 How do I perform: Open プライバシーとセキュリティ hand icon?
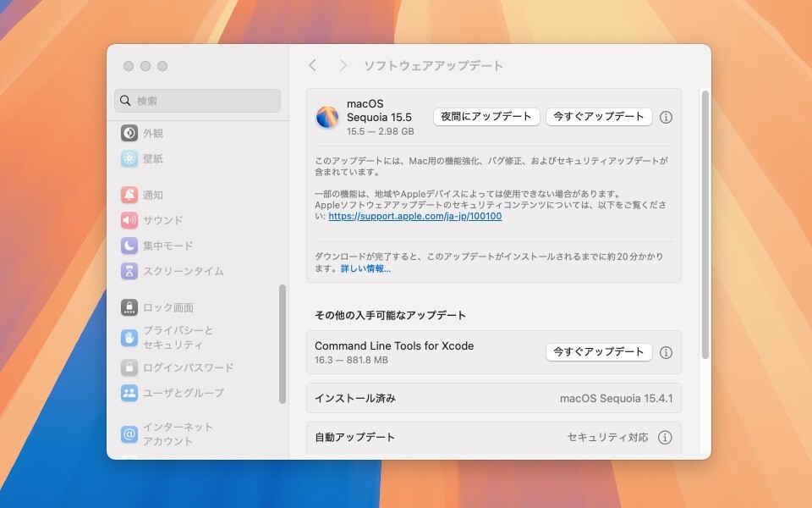[x=129, y=338]
